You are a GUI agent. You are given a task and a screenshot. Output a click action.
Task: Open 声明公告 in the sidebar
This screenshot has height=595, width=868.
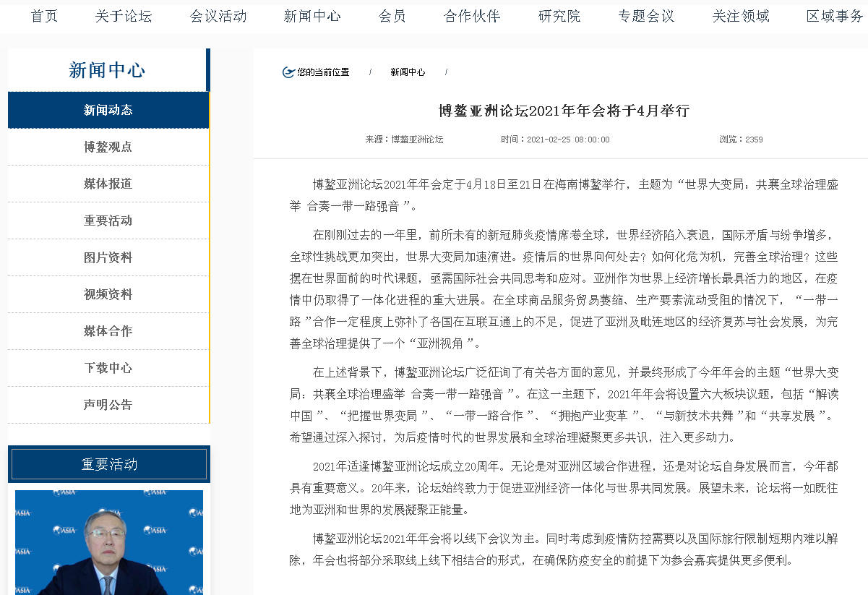[x=108, y=405]
